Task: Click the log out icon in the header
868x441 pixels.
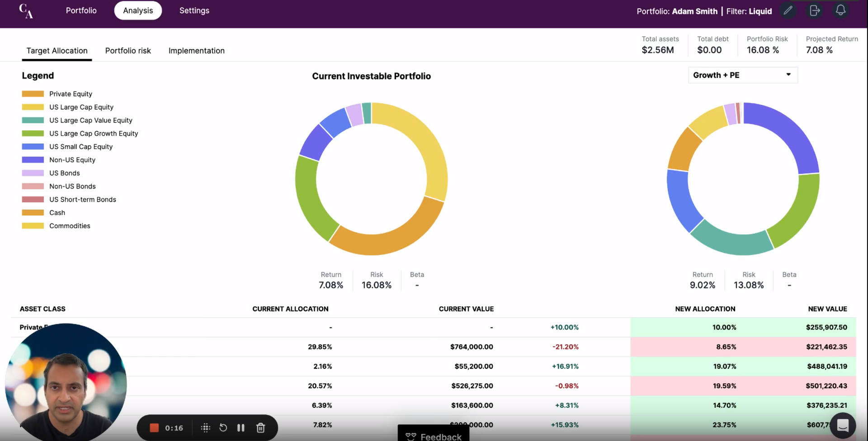Action: coord(814,10)
